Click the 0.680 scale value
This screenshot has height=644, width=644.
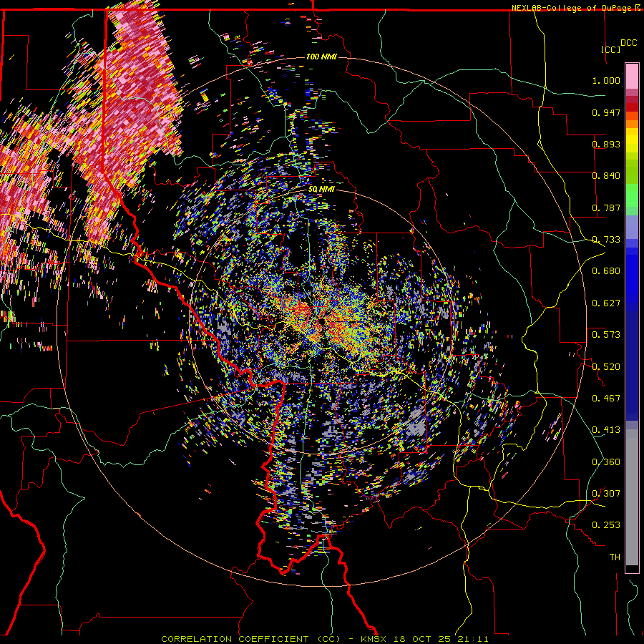(606, 271)
